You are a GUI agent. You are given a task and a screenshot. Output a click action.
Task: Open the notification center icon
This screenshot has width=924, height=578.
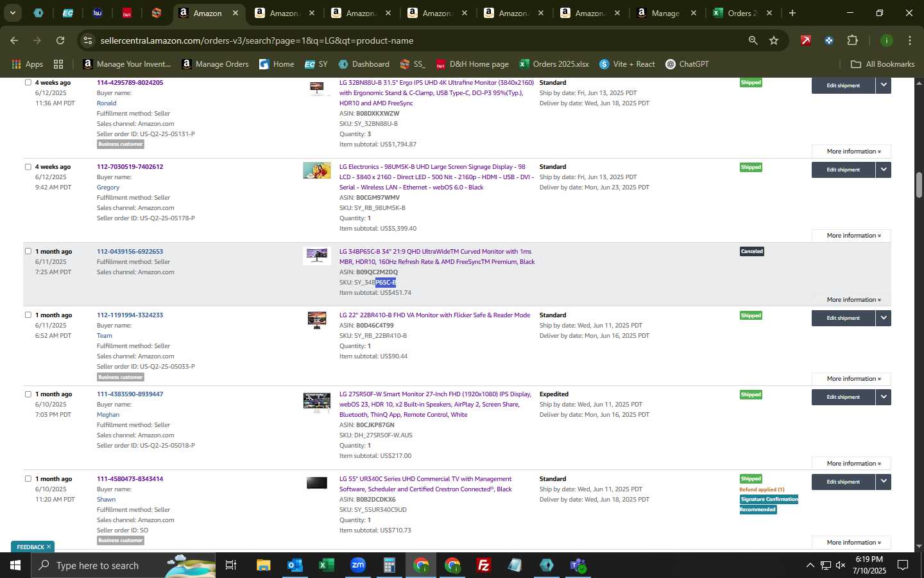[x=903, y=565]
